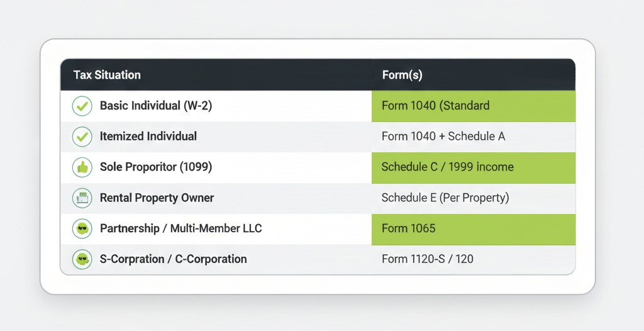644x331 pixels.
Task: Click the rental property icon
Action: tap(82, 198)
